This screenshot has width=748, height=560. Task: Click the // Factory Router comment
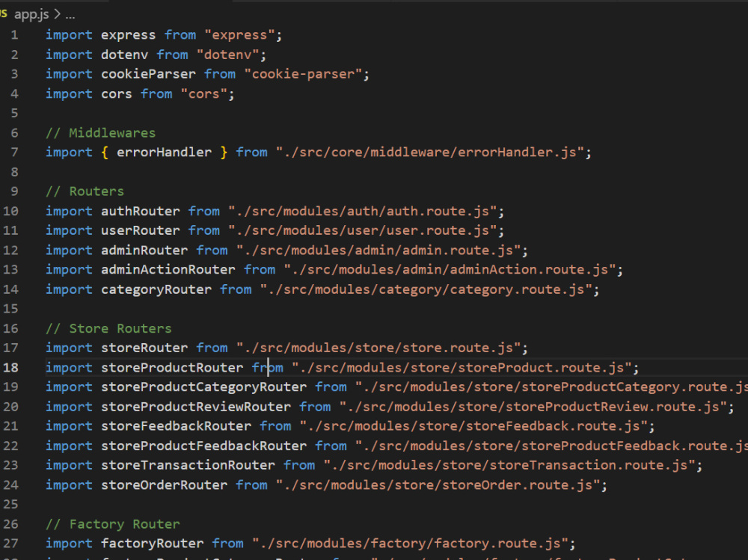tap(113, 524)
